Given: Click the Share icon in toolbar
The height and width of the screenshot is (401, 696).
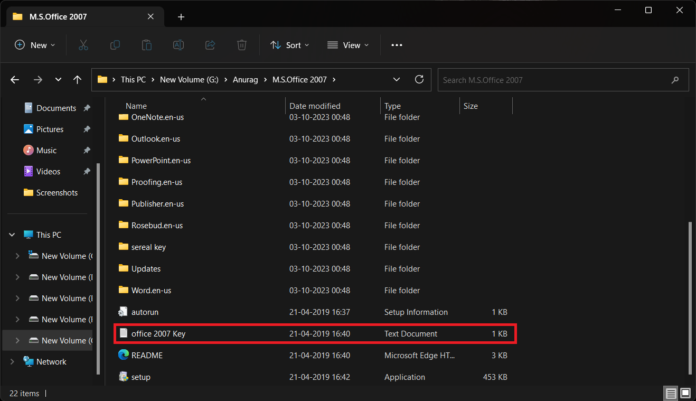Looking at the screenshot, I should click(210, 45).
